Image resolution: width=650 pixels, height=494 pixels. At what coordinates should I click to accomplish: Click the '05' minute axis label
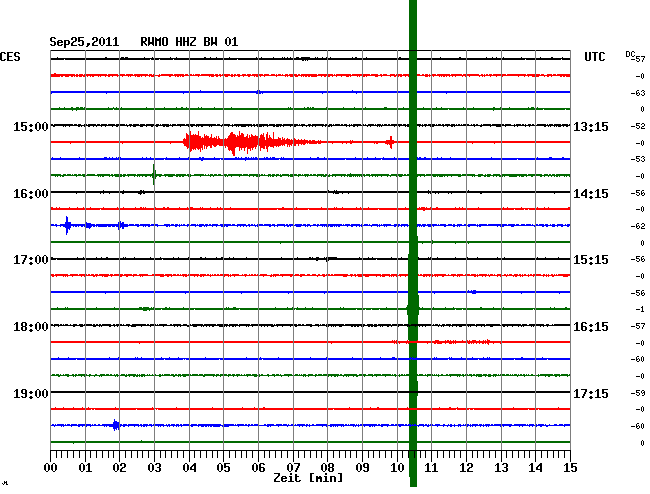223,468
